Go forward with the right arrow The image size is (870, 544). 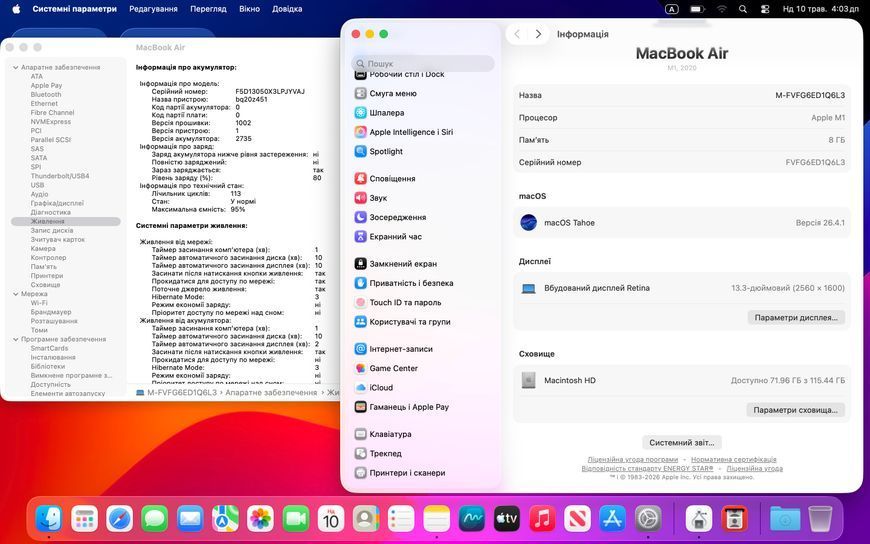(538, 34)
